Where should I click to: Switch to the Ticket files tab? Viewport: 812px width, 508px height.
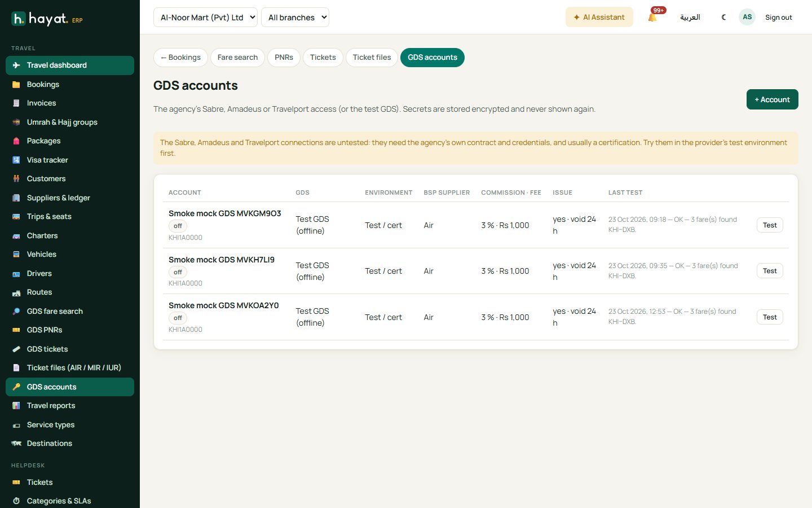(372, 58)
